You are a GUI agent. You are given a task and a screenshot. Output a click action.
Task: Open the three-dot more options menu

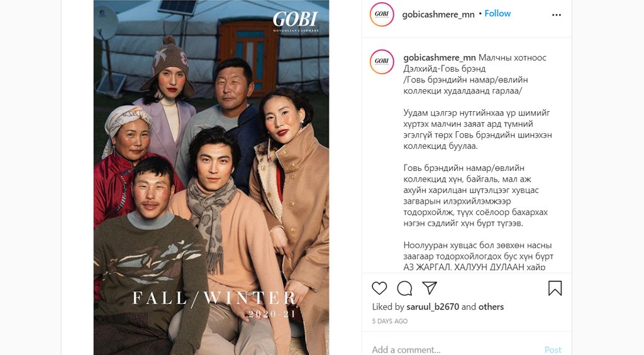tap(557, 15)
